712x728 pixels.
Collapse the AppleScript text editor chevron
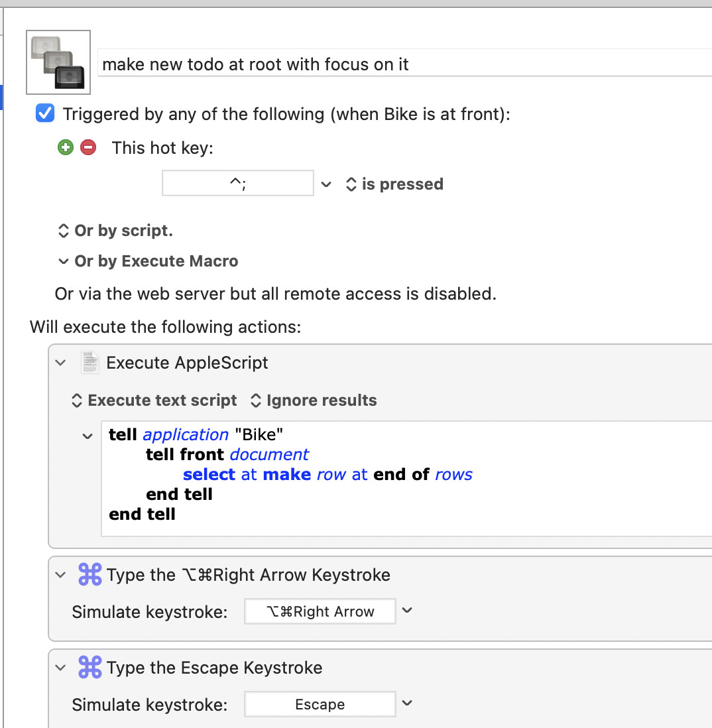[88, 436]
